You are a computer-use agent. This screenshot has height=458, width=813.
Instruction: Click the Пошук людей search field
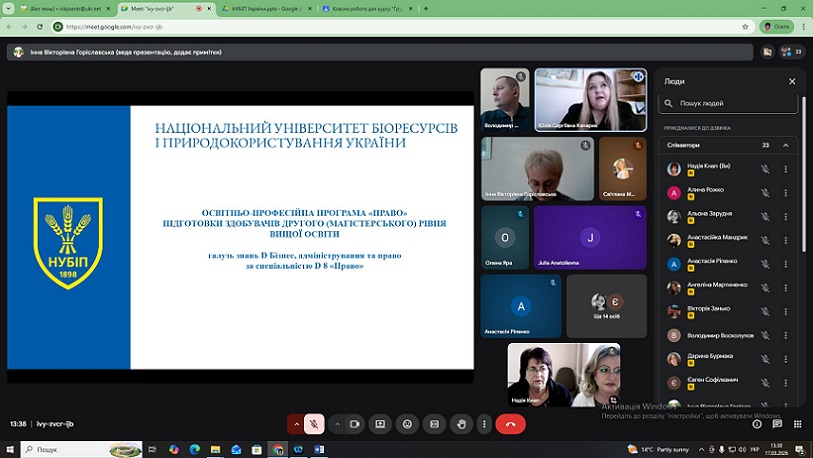pyautogui.click(x=728, y=103)
